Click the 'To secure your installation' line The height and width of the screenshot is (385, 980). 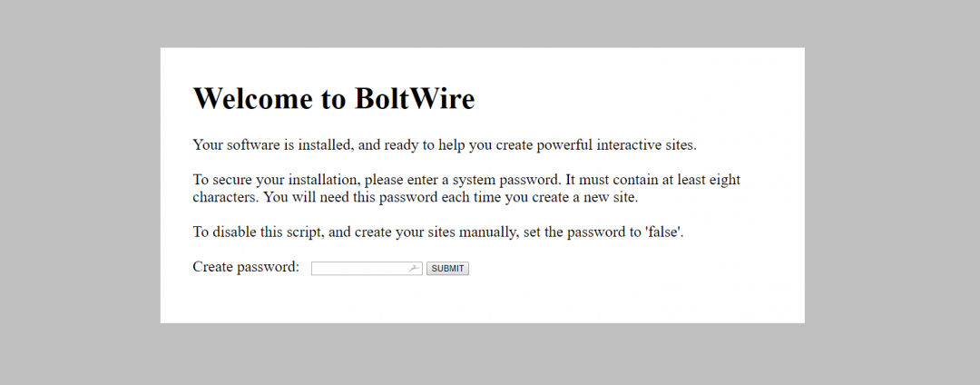(466, 180)
